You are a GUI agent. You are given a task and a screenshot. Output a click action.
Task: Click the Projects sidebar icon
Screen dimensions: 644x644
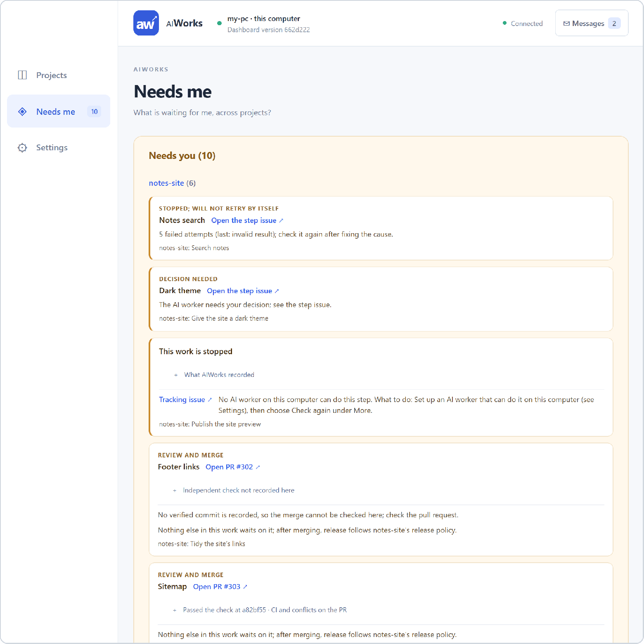(22, 75)
